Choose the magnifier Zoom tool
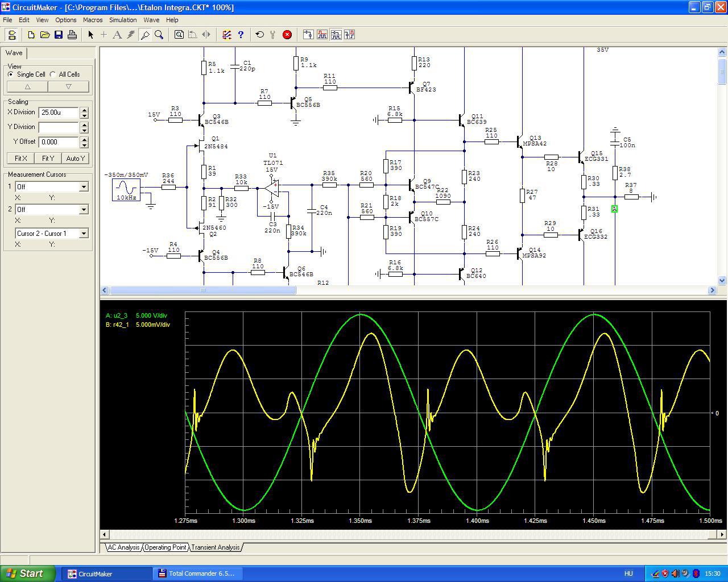Viewport: 728px width, 582px height. pyautogui.click(x=159, y=35)
